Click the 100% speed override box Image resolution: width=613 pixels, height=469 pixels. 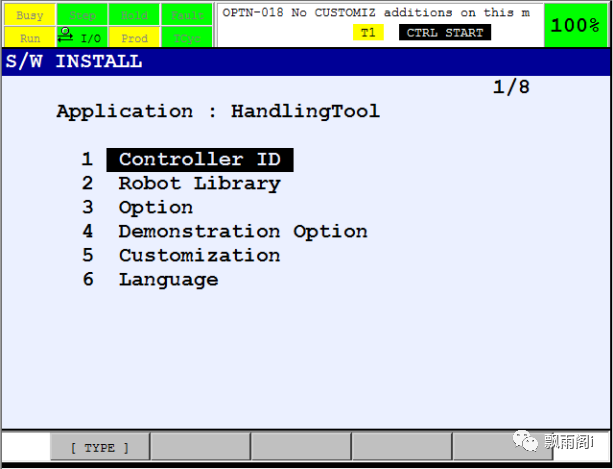pyautogui.click(x=576, y=25)
